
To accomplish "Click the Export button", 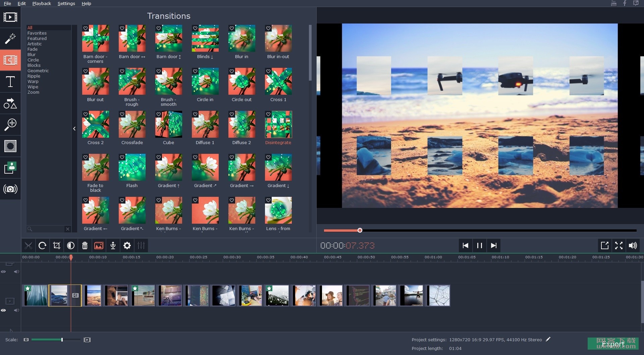I will (x=613, y=344).
